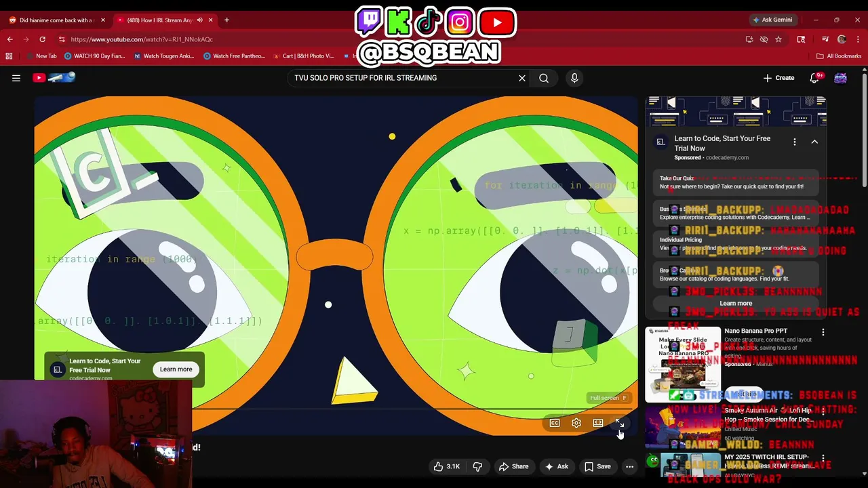Reload the YouTube page

click(x=43, y=39)
